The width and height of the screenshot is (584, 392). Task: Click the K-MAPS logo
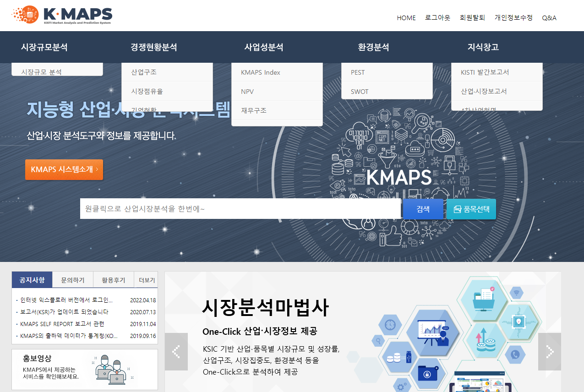pyautogui.click(x=63, y=15)
